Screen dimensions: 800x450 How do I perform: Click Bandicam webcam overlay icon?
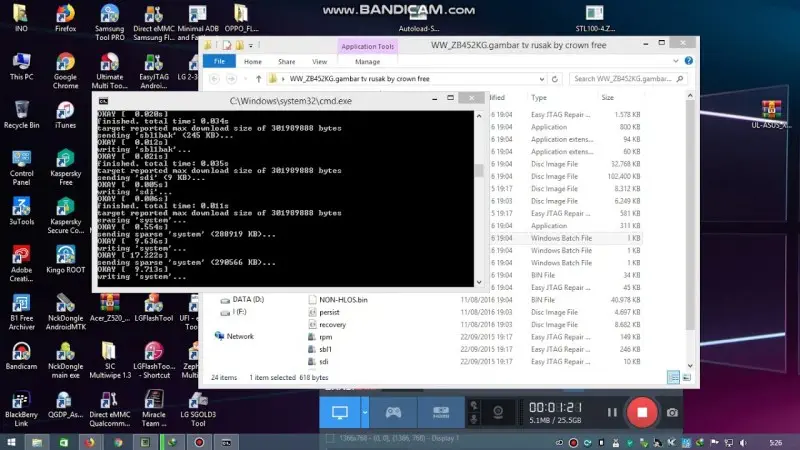(498, 412)
